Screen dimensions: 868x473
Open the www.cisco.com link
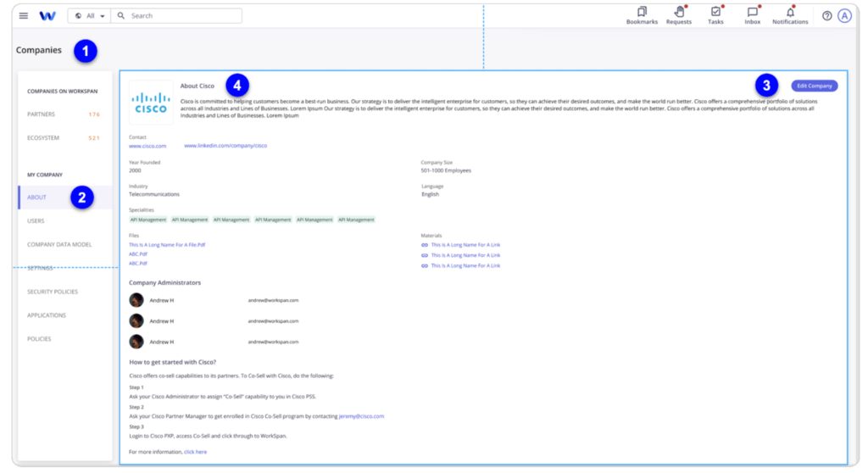147,146
